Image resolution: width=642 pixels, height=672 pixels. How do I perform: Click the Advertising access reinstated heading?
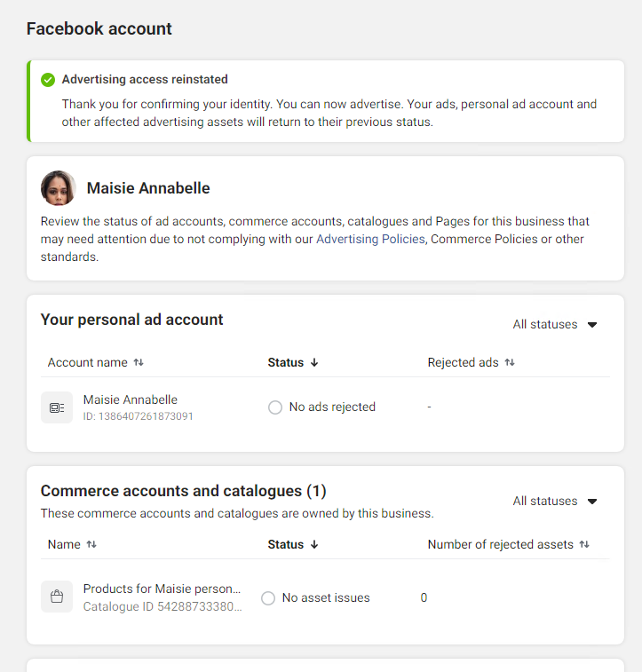[145, 79]
